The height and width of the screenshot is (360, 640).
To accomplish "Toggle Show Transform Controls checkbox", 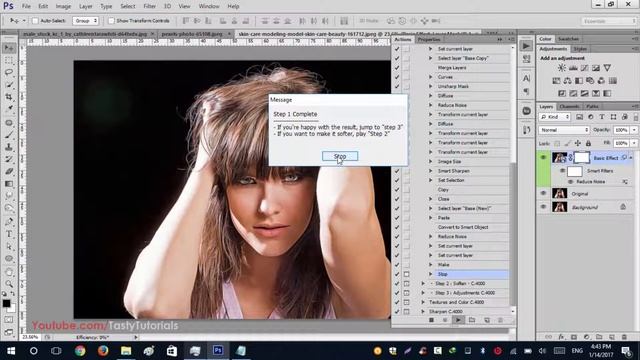I will coord(111,20).
